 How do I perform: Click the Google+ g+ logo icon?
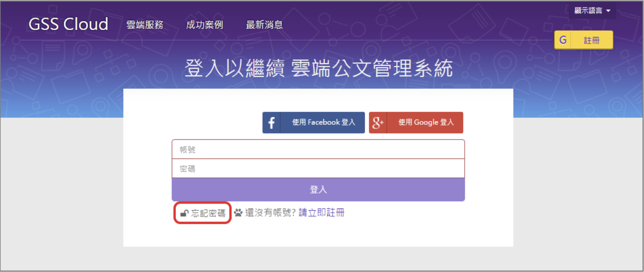pyautogui.click(x=378, y=123)
